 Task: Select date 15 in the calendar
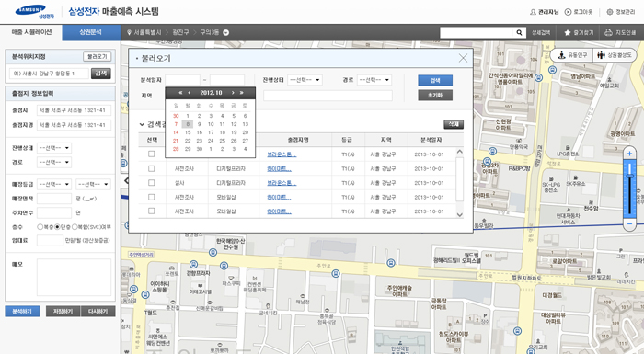click(188, 132)
